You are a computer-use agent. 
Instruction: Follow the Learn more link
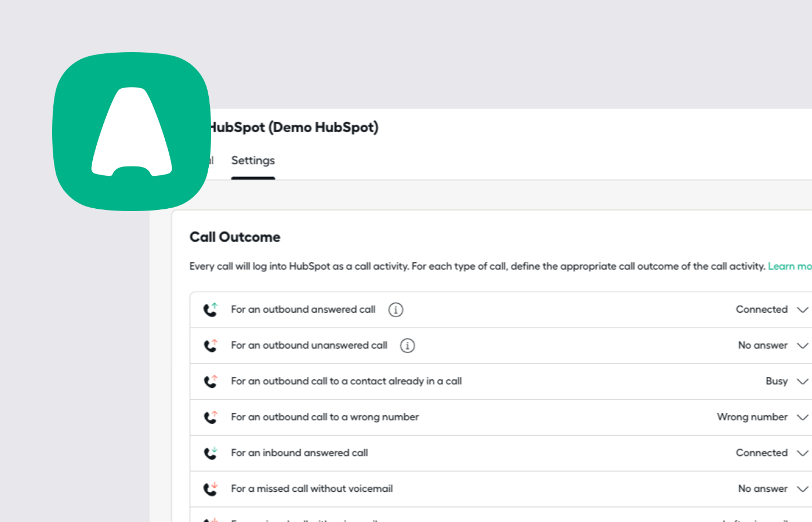click(790, 266)
